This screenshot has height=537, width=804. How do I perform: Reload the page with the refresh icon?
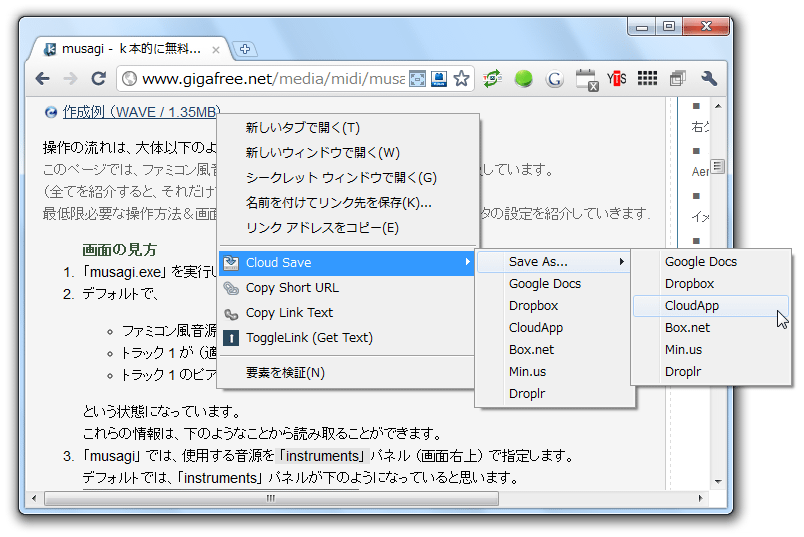pos(98,78)
